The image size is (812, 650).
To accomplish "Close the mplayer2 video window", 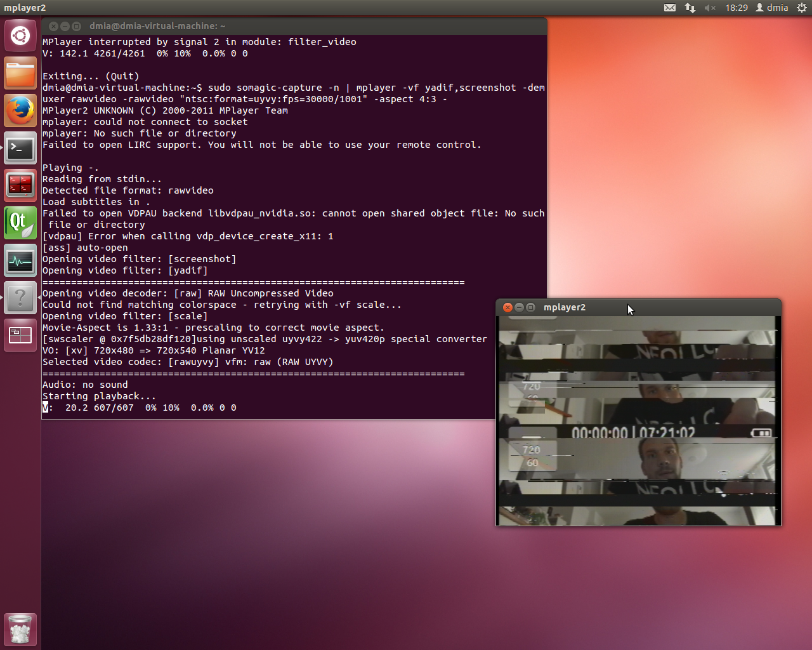I will pyautogui.click(x=507, y=307).
